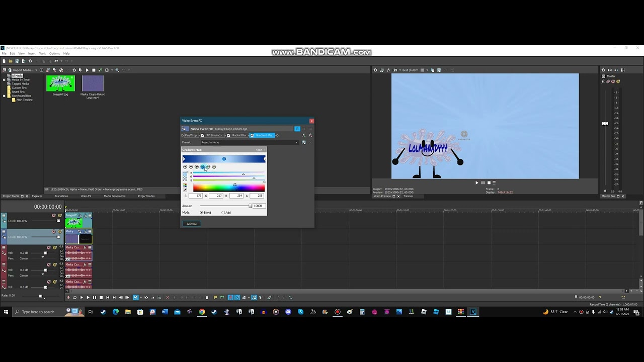Undo the last action
Viewport: 644px width, 362px height.
pos(56,61)
